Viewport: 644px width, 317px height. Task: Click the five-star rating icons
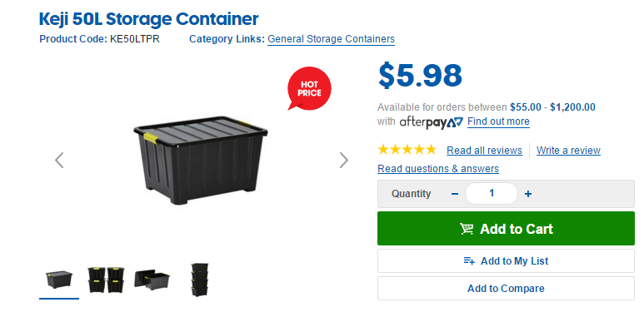407,150
